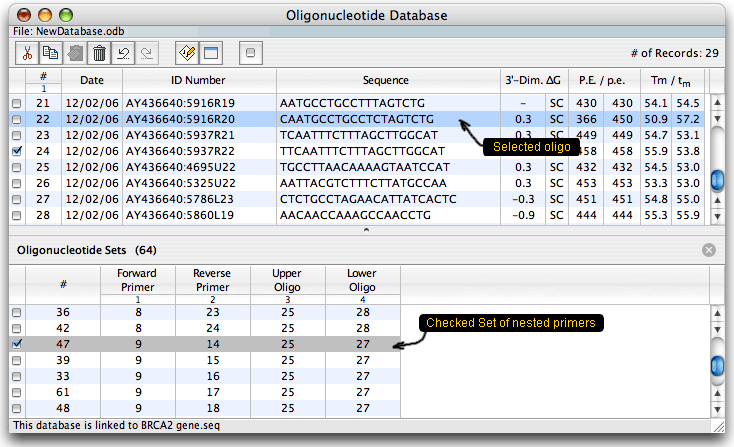Collapse the panel using the divider arrow

tap(366, 230)
